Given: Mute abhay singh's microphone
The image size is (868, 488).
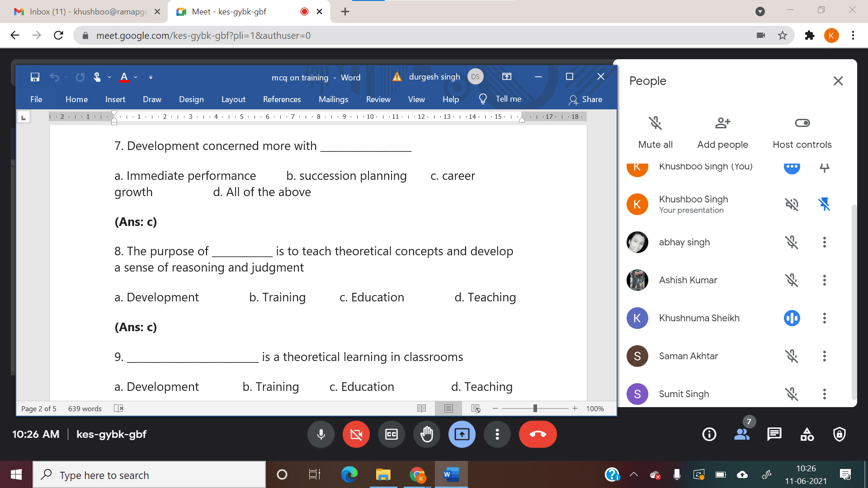Looking at the screenshot, I should click(x=792, y=242).
